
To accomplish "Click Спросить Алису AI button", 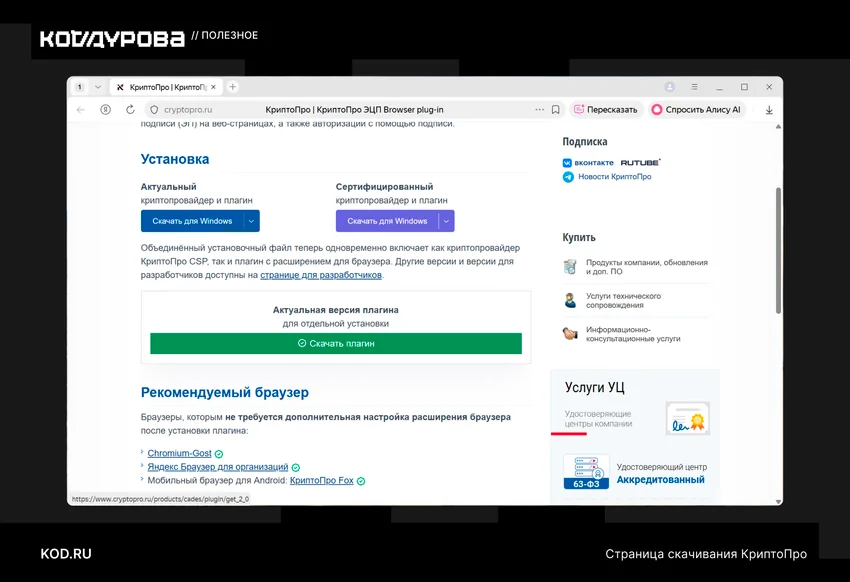I will [x=697, y=109].
